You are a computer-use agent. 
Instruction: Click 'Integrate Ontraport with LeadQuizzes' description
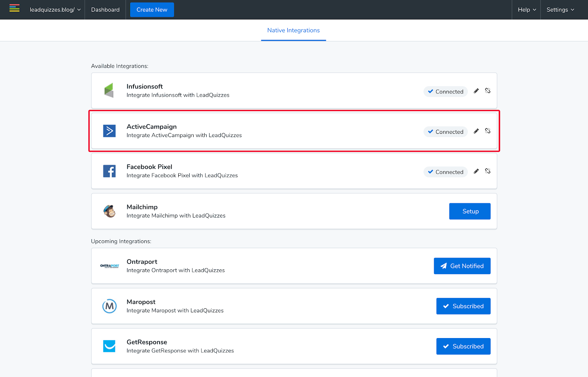click(x=176, y=270)
